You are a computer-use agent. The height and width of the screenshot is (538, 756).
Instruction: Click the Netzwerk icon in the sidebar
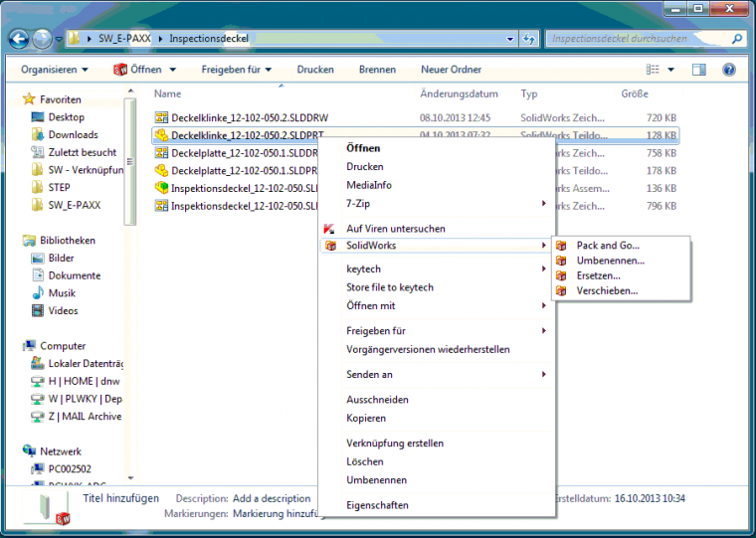click(29, 451)
